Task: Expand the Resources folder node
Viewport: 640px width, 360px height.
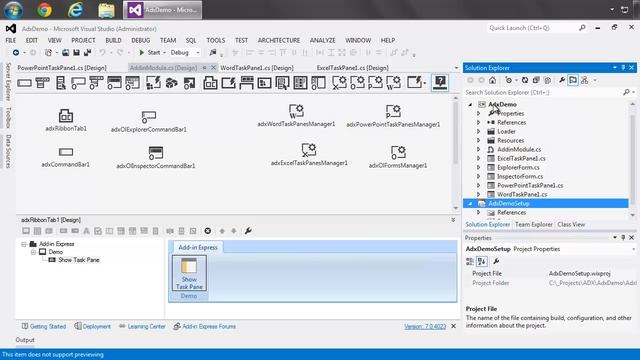Action: [x=479, y=140]
